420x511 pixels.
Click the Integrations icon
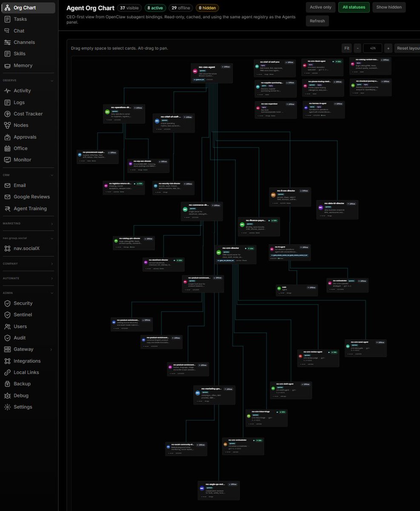click(x=7, y=361)
